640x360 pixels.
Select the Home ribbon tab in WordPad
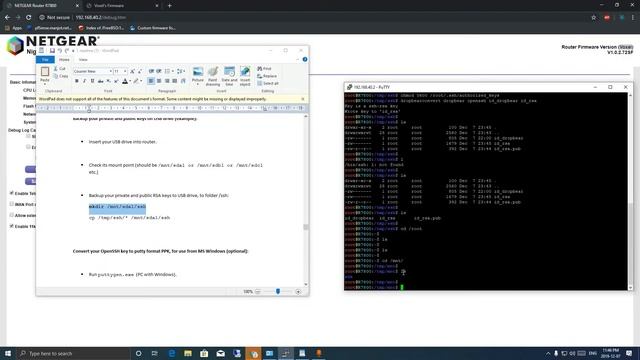pos(64,60)
